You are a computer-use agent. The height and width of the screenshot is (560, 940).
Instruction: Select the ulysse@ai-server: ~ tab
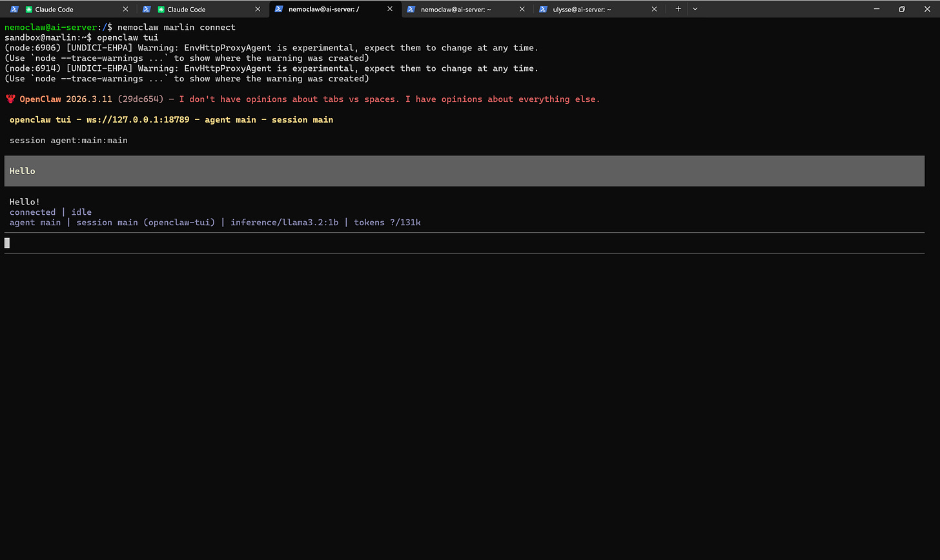point(599,9)
